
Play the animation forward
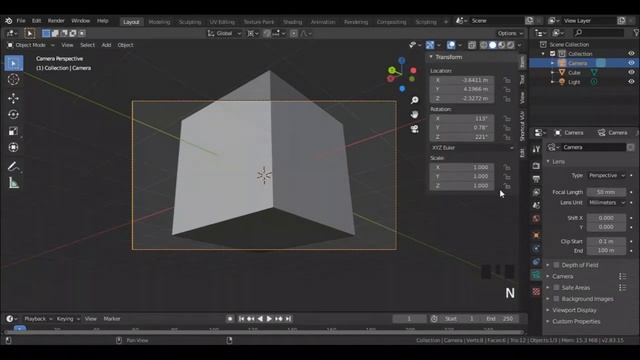click(269, 319)
